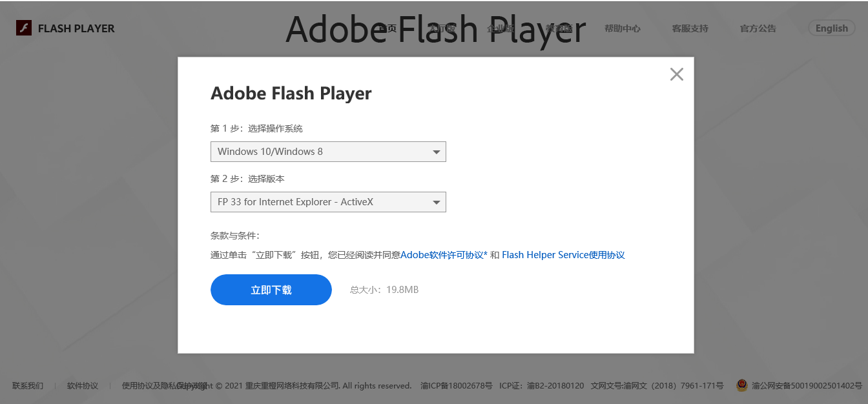Screen dimensions: 868x404
Task: Click the police badge icon in footer
Action: (742, 385)
